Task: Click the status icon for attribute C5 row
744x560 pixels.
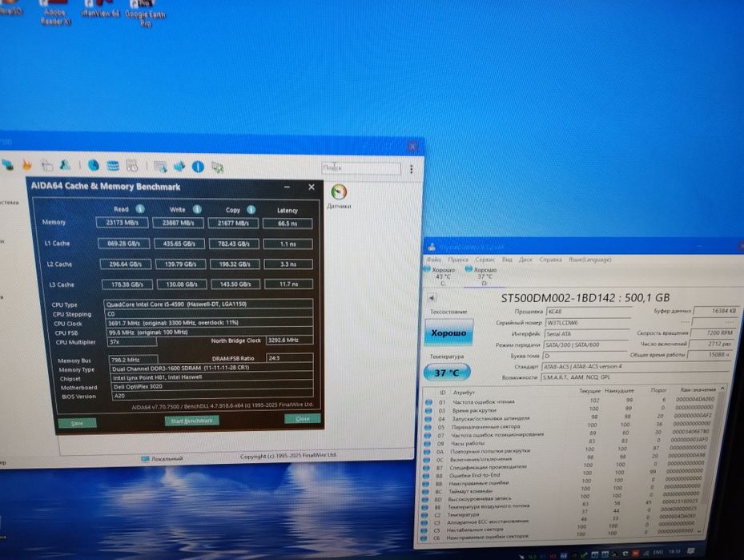Action: pyautogui.click(x=424, y=530)
